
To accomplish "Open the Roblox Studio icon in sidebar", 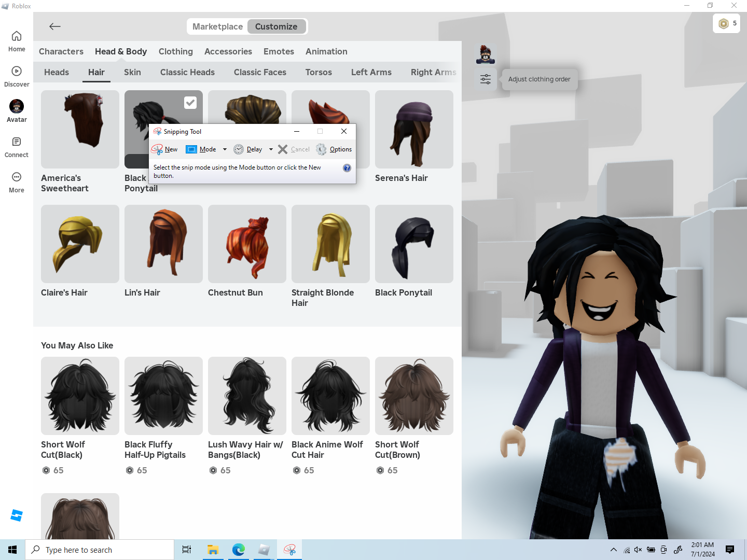I will [17, 515].
